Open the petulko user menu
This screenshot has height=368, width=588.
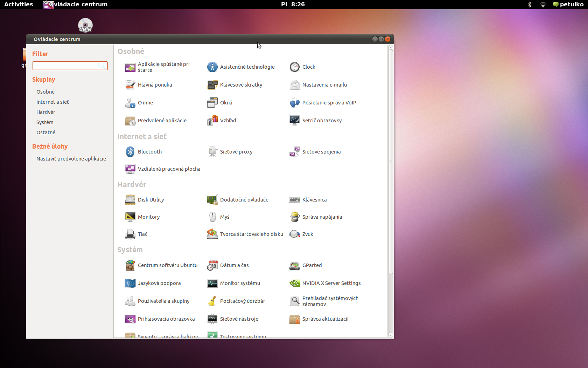pyautogui.click(x=568, y=5)
